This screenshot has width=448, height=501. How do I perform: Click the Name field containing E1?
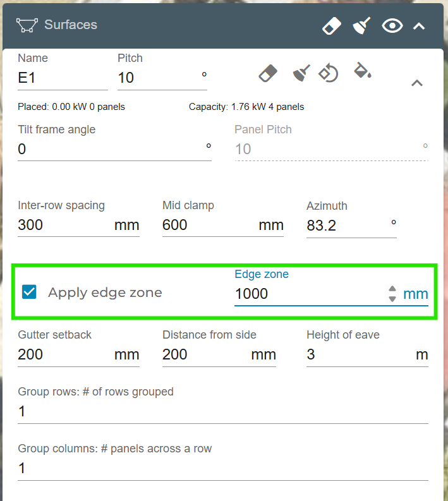[x=62, y=78]
